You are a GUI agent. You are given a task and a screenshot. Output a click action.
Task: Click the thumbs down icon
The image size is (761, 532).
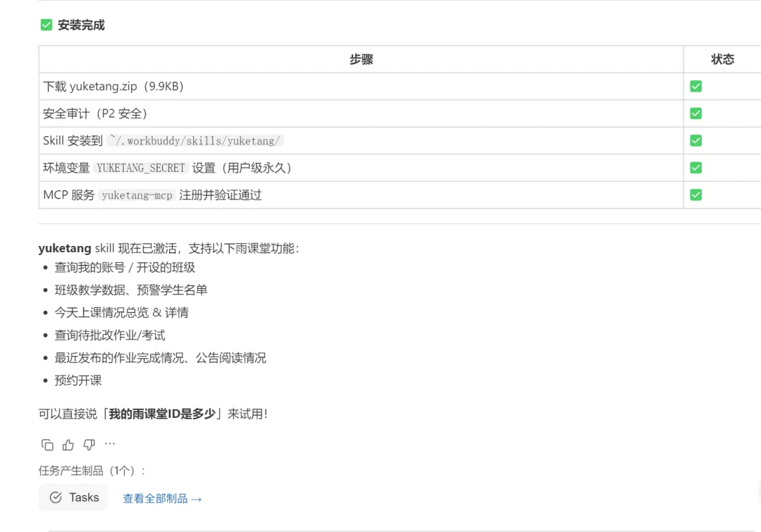(x=89, y=445)
